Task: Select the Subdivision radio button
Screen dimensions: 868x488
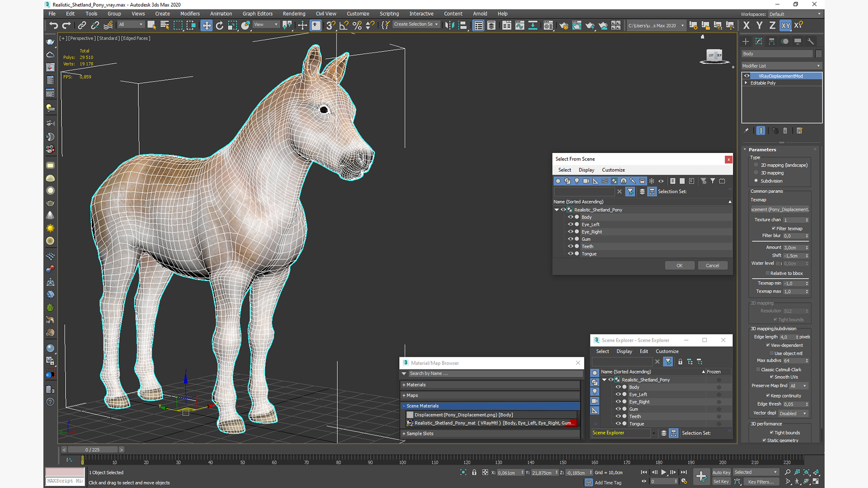Action: [x=756, y=181]
